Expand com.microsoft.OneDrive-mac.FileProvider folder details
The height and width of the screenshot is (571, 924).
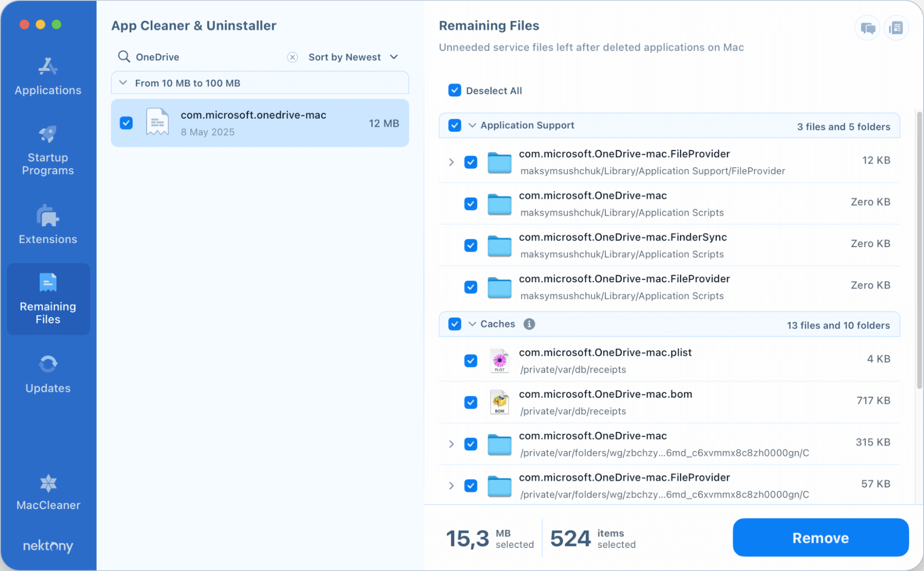pos(452,162)
